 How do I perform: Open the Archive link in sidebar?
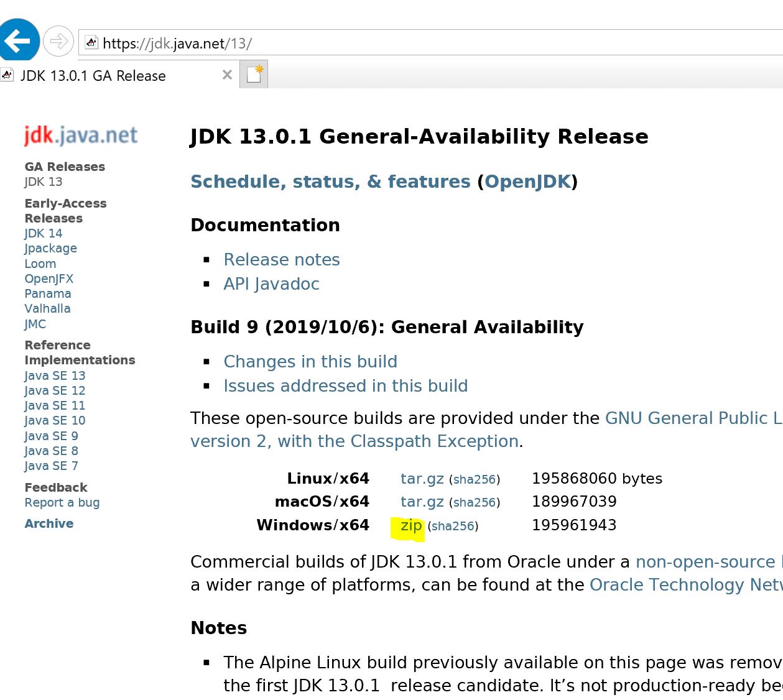coord(49,523)
